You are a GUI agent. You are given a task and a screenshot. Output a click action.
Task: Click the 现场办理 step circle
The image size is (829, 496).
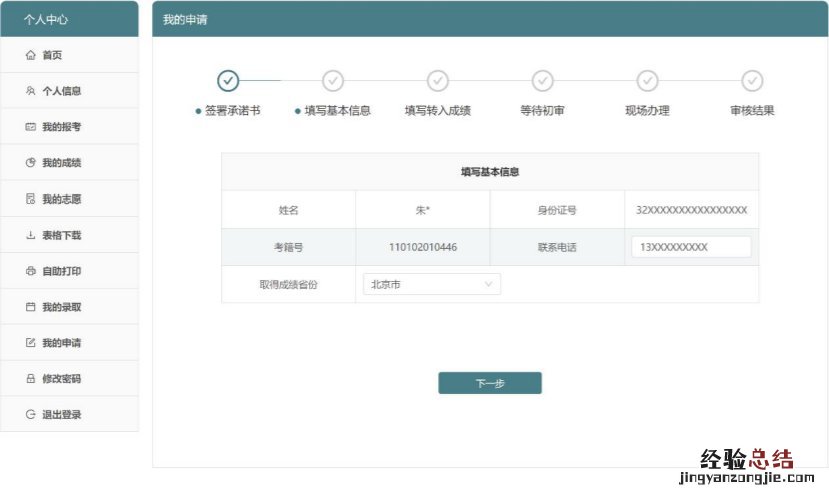click(x=648, y=80)
